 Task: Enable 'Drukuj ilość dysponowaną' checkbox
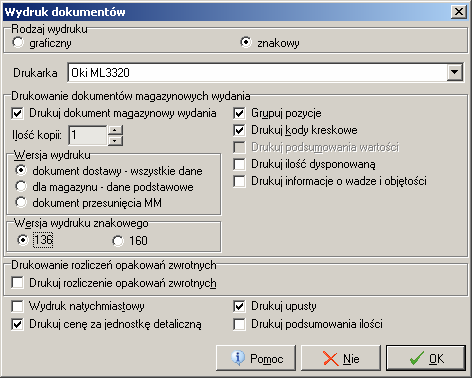(x=239, y=164)
